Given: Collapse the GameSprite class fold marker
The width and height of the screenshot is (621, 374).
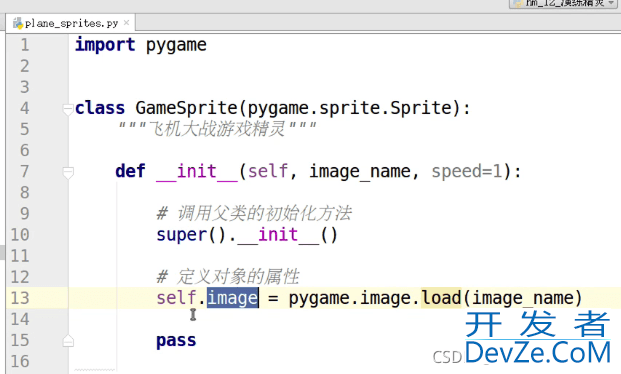Looking at the screenshot, I should tap(68, 109).
